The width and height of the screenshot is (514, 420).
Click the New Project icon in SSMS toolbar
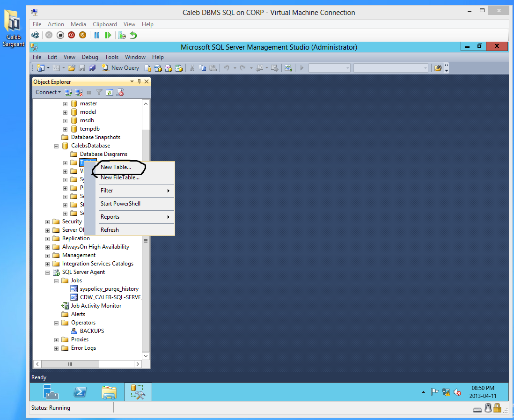(41, 68)
